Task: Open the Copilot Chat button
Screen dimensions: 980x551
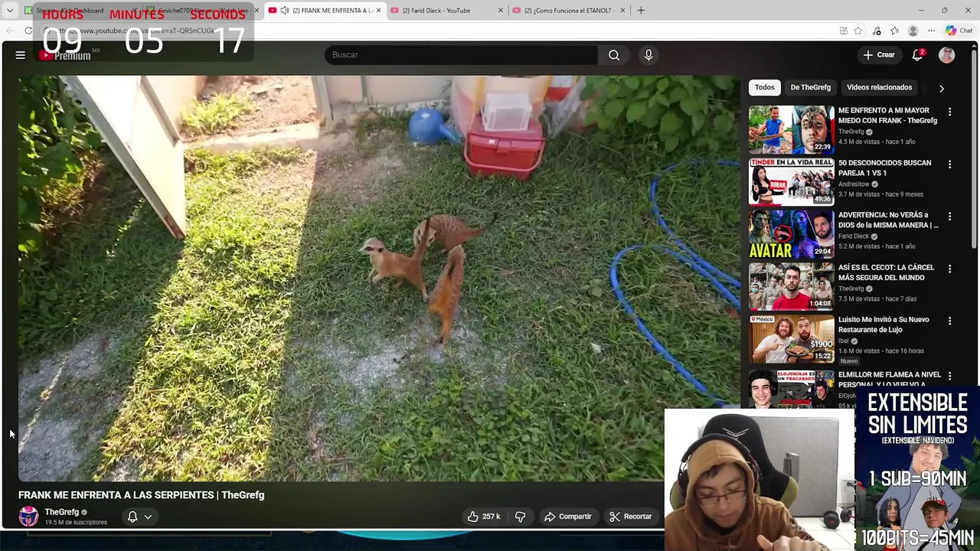Action: (x=959, y=31)
